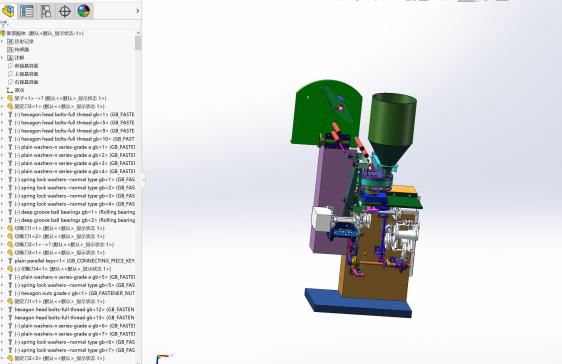Expand the Annotations folder node
This screenshot has height=364, width=562.
point(2,58)
